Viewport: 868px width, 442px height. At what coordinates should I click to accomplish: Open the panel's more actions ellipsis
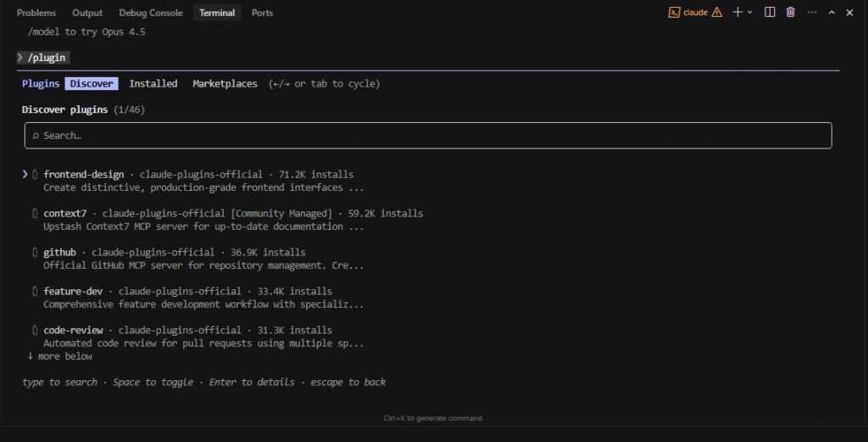(812, 12)
